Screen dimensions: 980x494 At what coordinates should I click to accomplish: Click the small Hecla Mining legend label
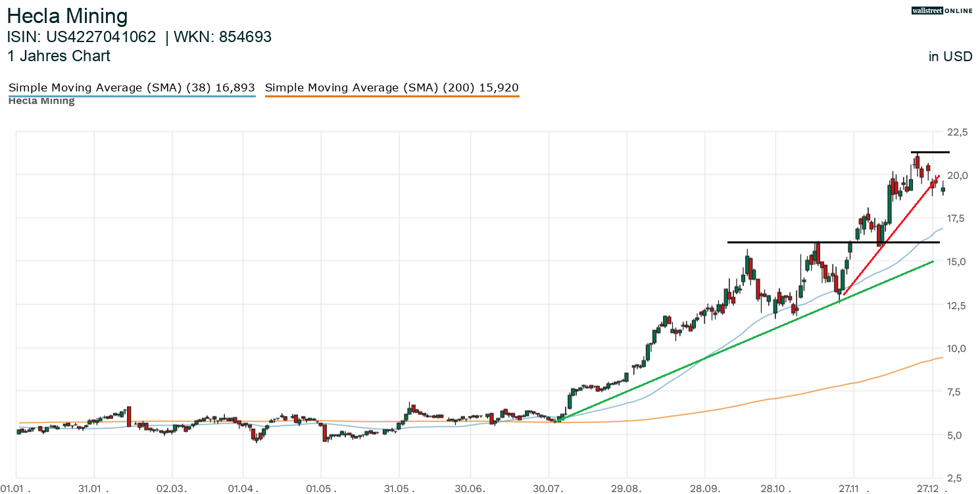click(41, 101)
